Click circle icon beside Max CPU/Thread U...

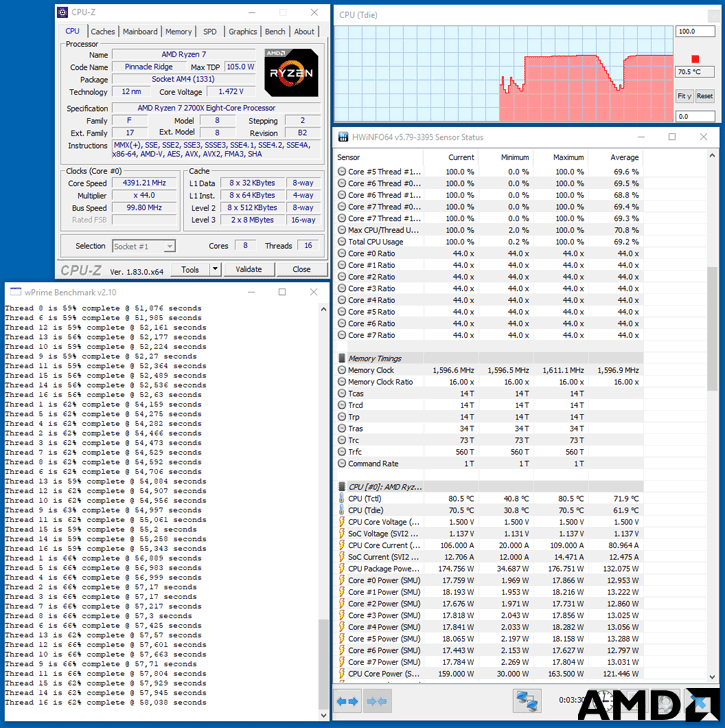342,230
